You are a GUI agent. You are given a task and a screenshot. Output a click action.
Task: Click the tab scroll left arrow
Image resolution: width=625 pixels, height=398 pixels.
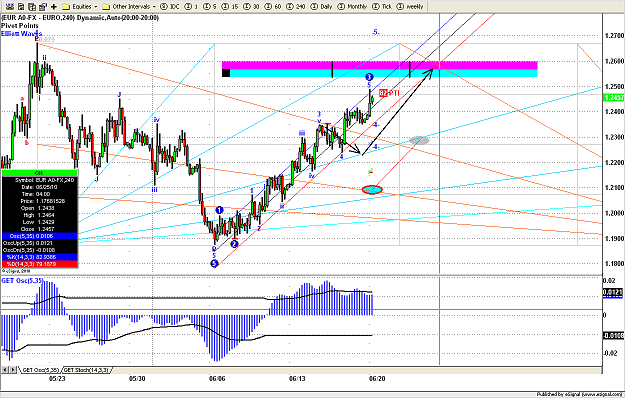(5, 370)
